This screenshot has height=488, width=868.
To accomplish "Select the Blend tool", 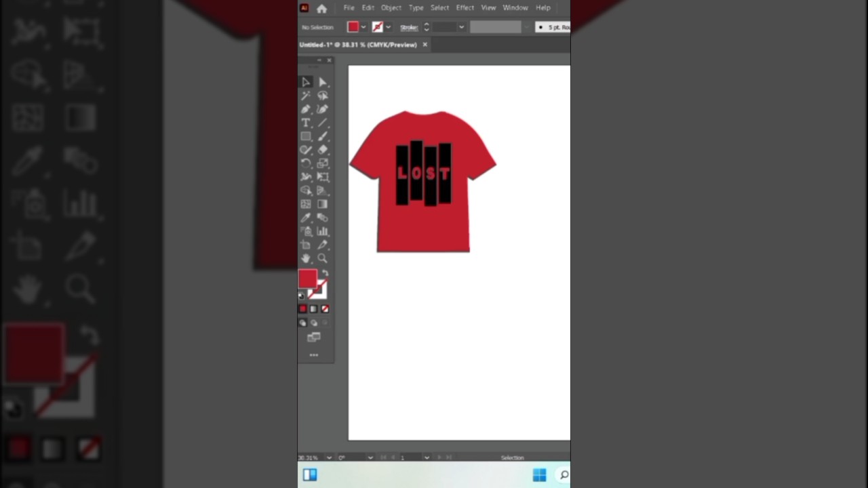I will (x=323, y=218).
